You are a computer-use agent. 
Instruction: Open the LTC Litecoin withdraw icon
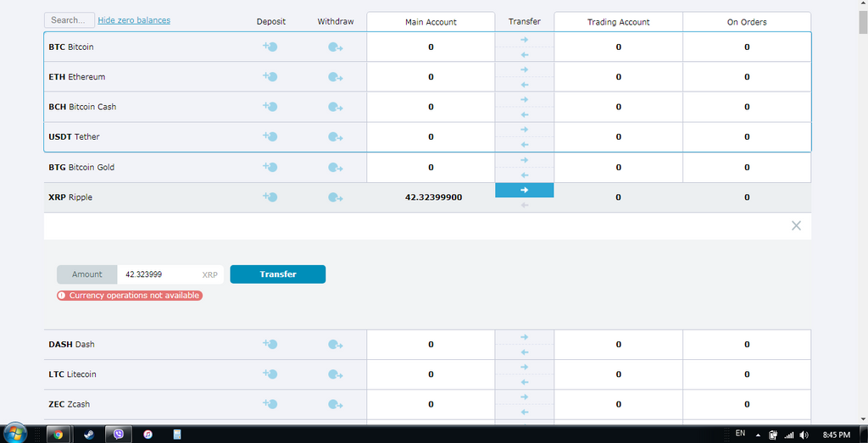[335, 374]
